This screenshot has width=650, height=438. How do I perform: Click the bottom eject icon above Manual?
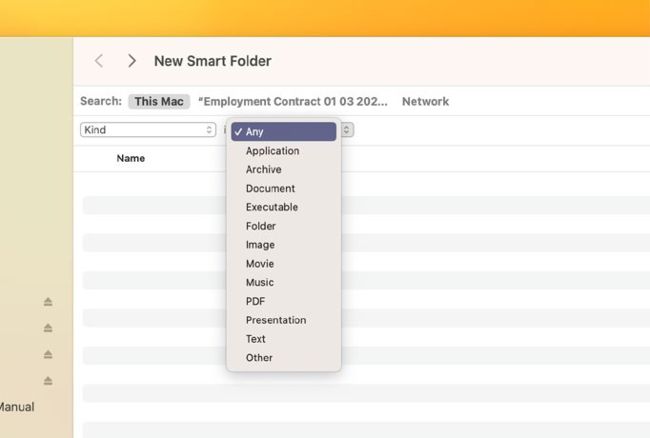pos(48,381)
